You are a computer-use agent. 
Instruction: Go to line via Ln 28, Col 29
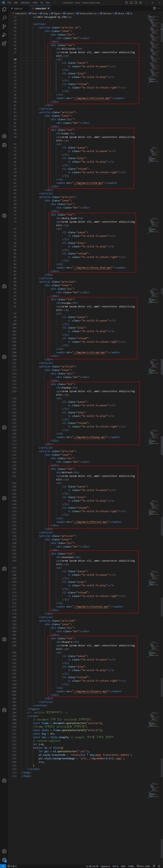coord(92,866)
